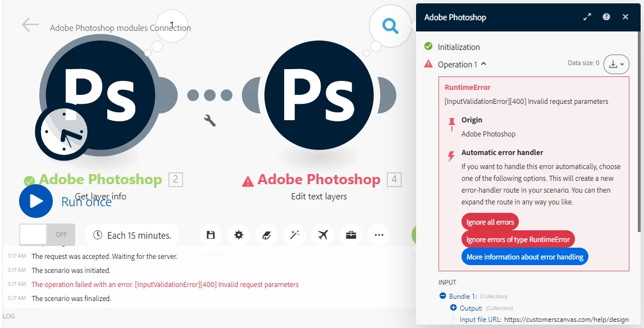Viewport: 644px width, 328px height.
Task: Click the RuntimeError heading
Action: click(x=467, y=87)
